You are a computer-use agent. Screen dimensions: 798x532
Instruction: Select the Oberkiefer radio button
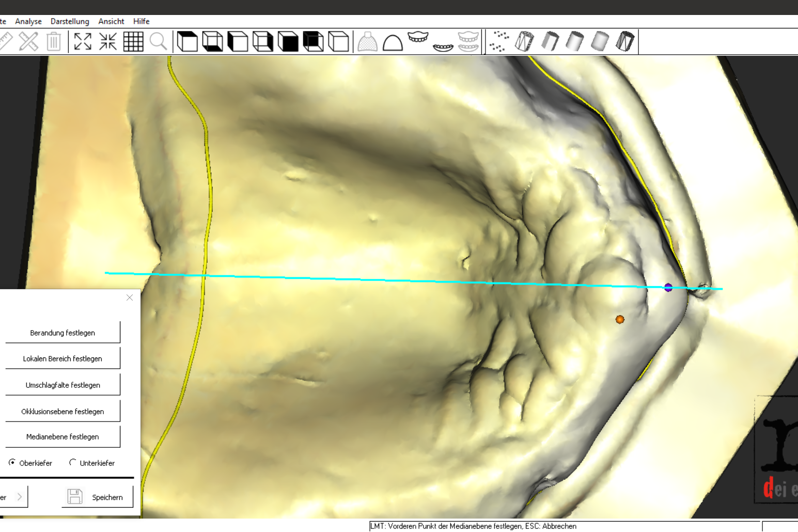(12, 463)
